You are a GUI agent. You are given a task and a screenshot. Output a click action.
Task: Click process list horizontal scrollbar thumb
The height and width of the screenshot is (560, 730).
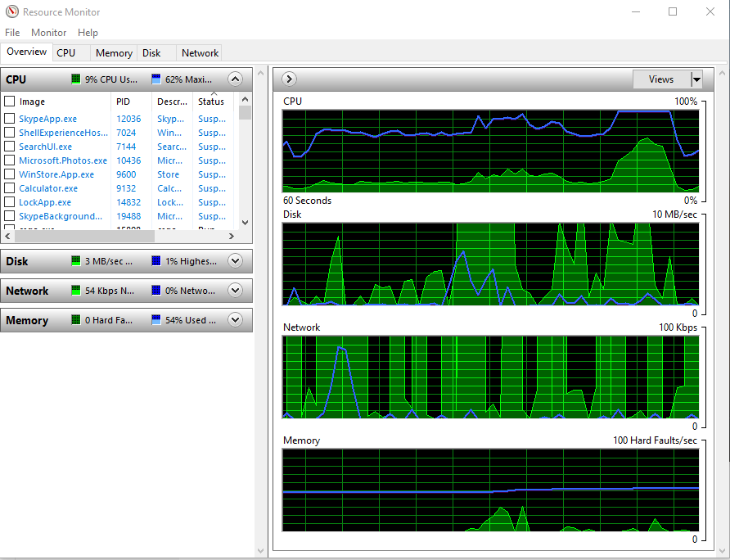click(84, 237)
